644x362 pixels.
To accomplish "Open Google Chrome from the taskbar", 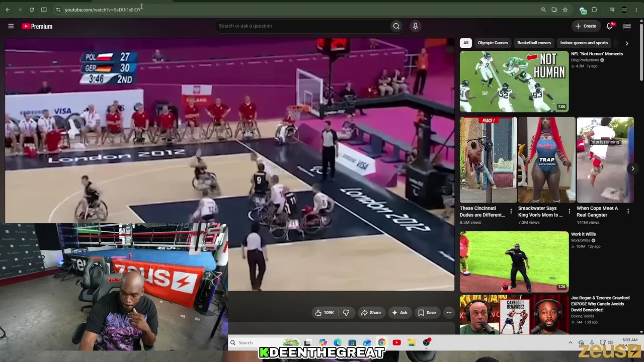I will 382,343.
